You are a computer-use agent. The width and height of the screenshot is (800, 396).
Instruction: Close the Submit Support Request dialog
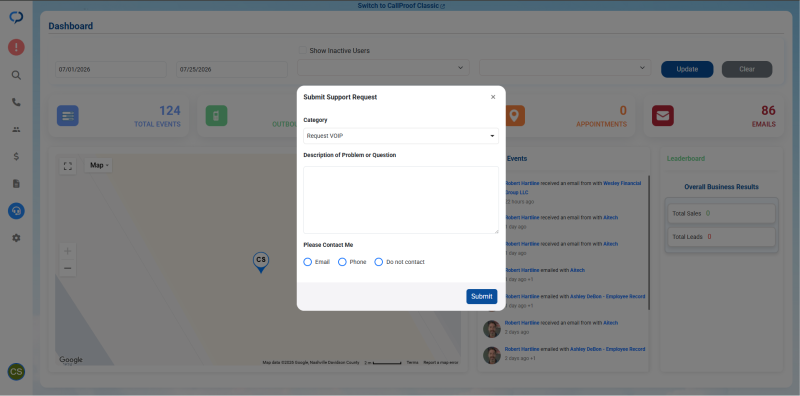pos(493,97)
